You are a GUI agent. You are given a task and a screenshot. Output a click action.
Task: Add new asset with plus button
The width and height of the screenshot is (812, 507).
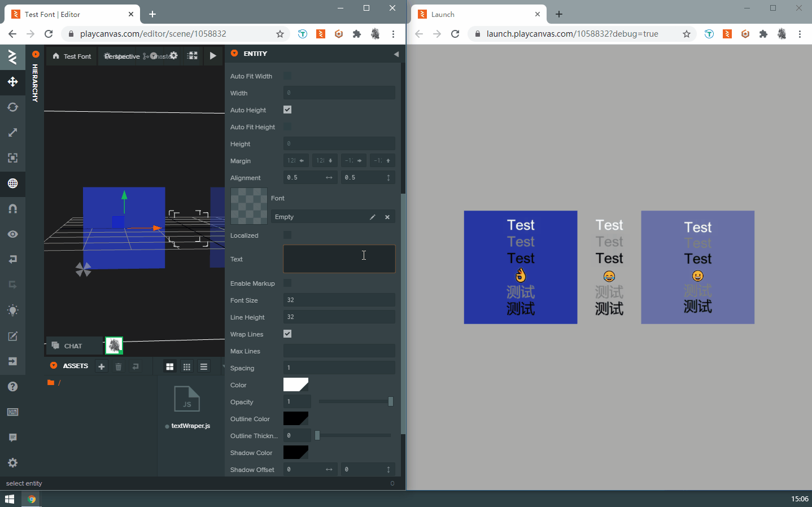(x=102, y=366)
